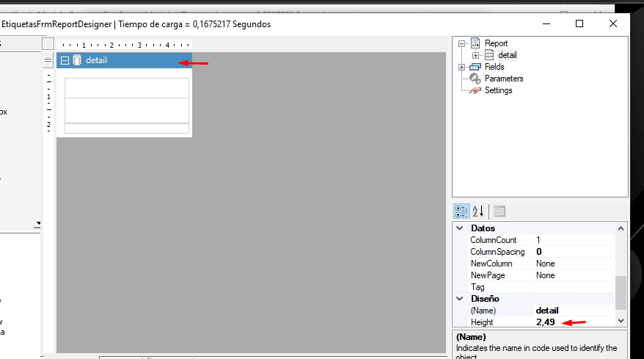Click the Report icon in the tree
The height and width of the screenshot is (359, 644).
tap(475, 43)
